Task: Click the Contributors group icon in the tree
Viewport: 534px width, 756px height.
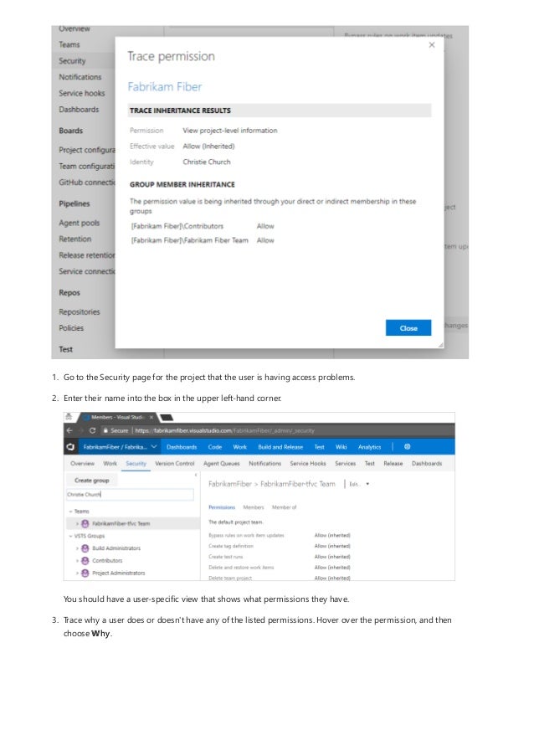Action: (85, 561)
